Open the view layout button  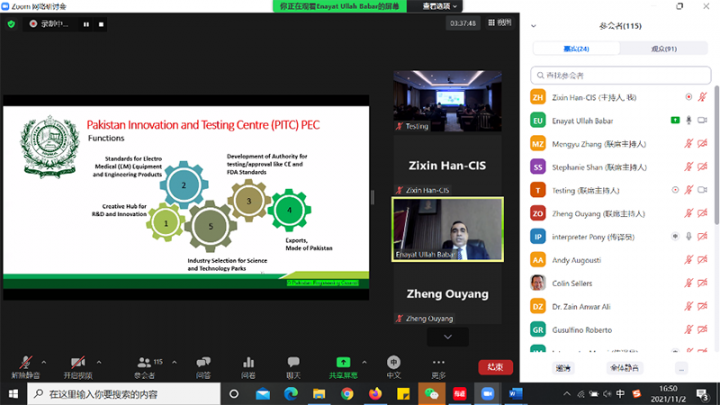pyautogui.click(x=500, y=22)
